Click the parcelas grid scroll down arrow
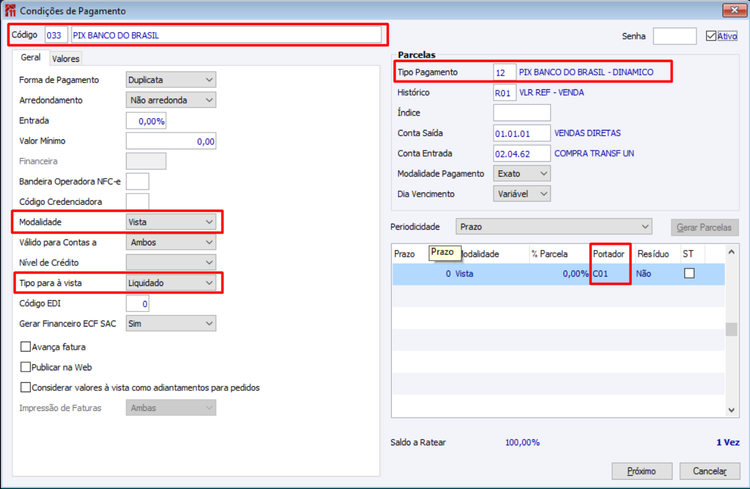750x489 pixels. (731, 410)
